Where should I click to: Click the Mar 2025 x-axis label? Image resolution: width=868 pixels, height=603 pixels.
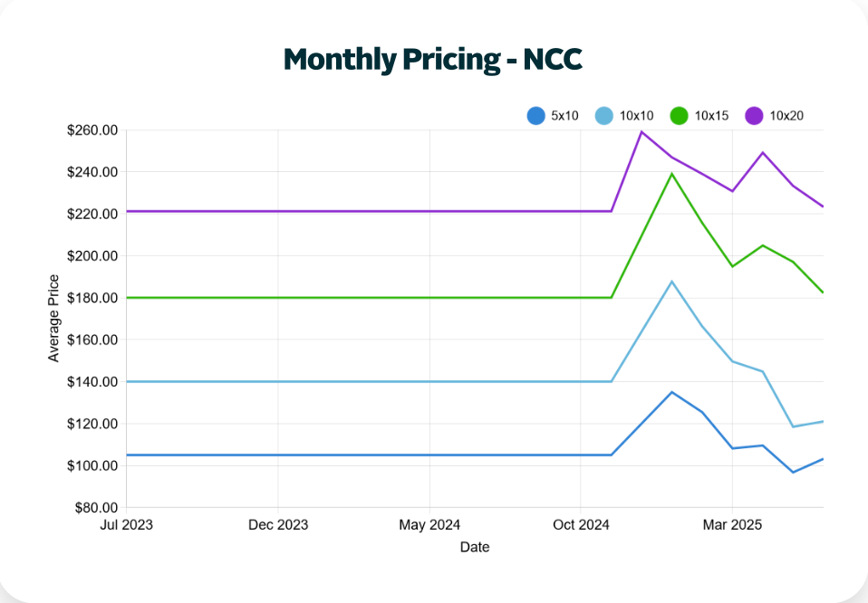(x=732, y=525)
